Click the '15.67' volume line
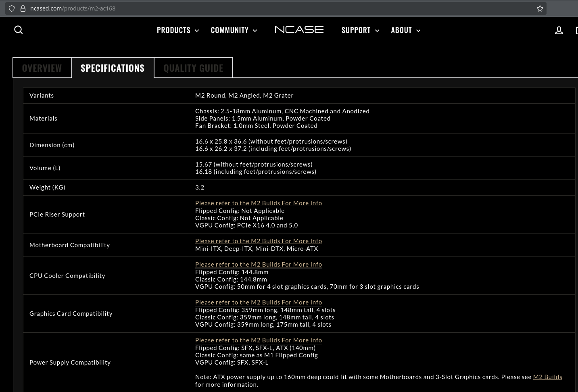The width and height of the screenshot is (578, 392). [x=254, y=165]
